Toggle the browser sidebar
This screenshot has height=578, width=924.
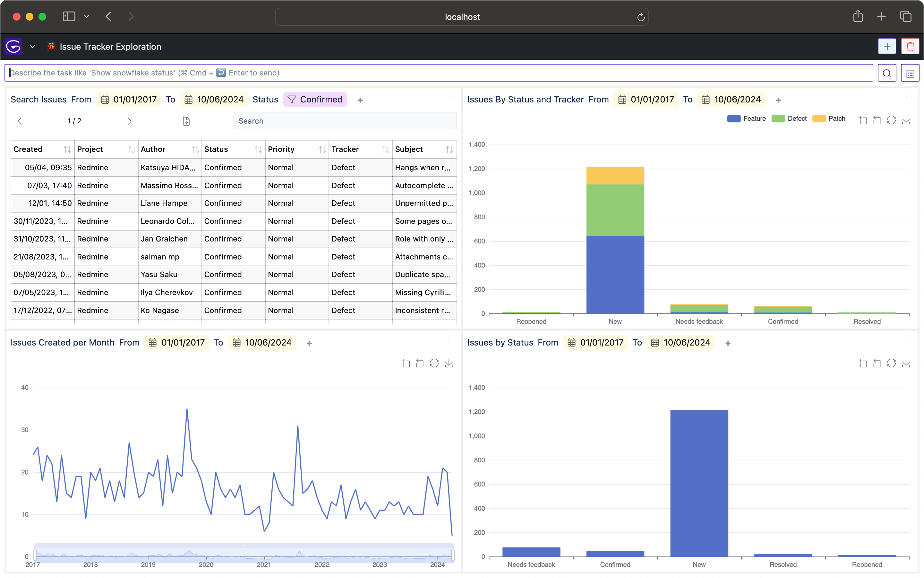[x=69, y=16]
